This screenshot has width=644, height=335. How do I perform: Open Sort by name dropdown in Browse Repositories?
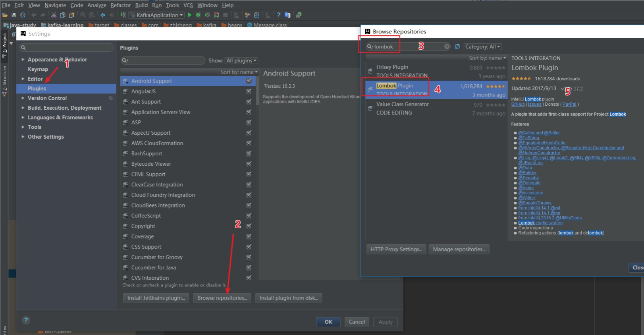pyautogui.click(x=487, y=58)
